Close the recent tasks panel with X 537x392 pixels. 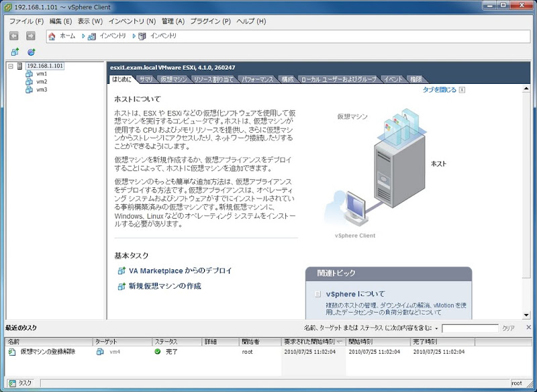pos(528,328)
